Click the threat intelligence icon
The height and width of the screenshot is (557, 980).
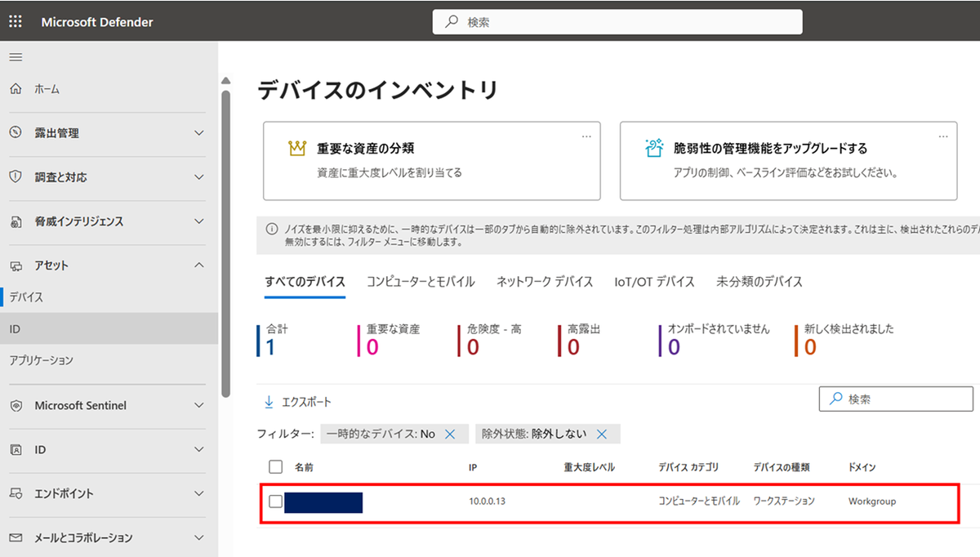click(16, 221)
